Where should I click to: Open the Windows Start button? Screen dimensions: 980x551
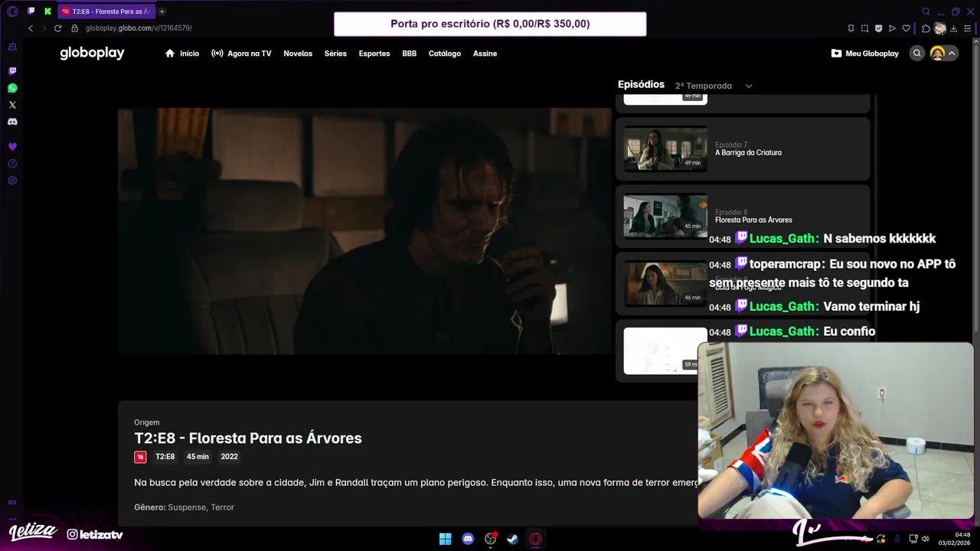(446, 539)
